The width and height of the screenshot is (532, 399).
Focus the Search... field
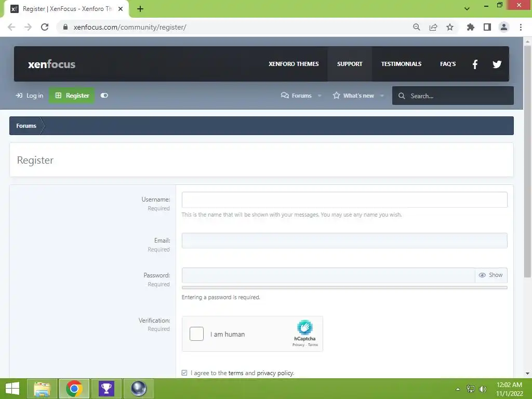(453, 96)
